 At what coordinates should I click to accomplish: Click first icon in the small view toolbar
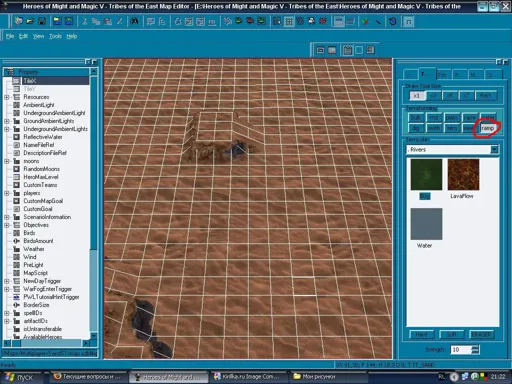click(320, 50)
